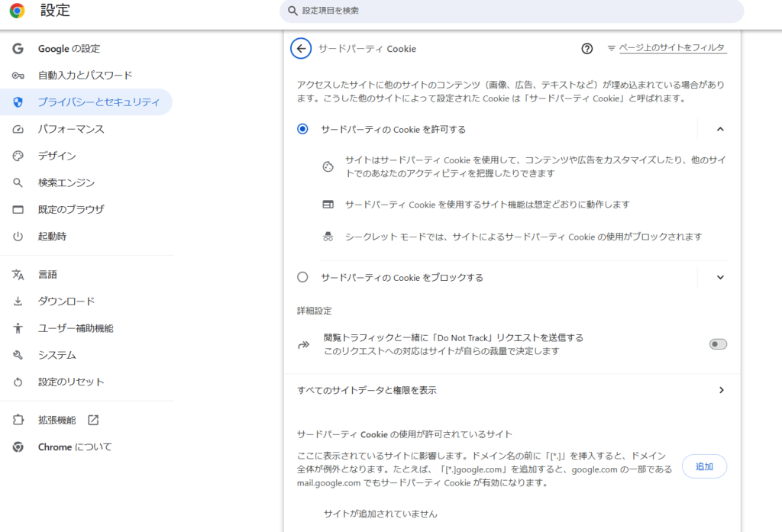782x532 pixels.
Task: Click the palette icon for デザイン
Action: 17,155
